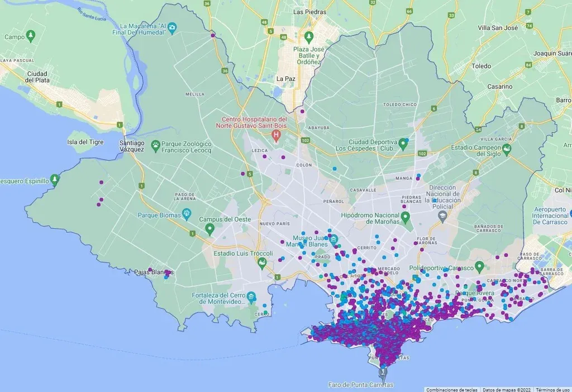Click the Dirección Nacional de Educación Policial icon
572x392 pixels.
(x=443, y=215)
